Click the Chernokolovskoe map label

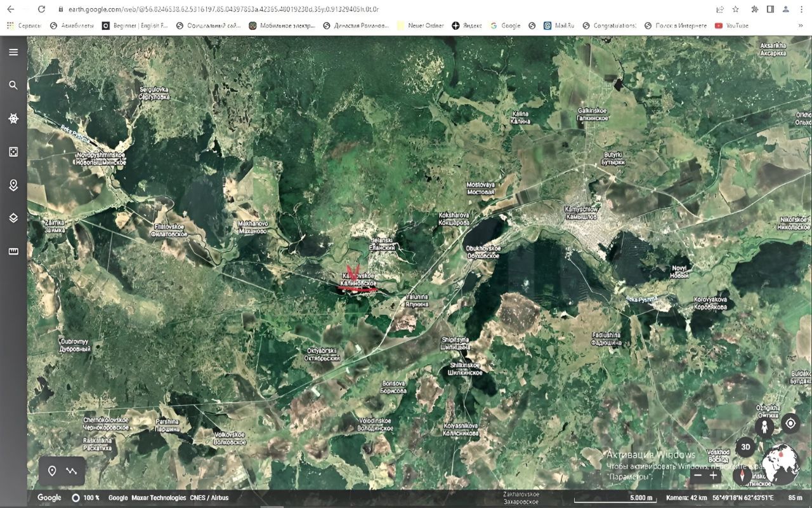tap(106, 424)
